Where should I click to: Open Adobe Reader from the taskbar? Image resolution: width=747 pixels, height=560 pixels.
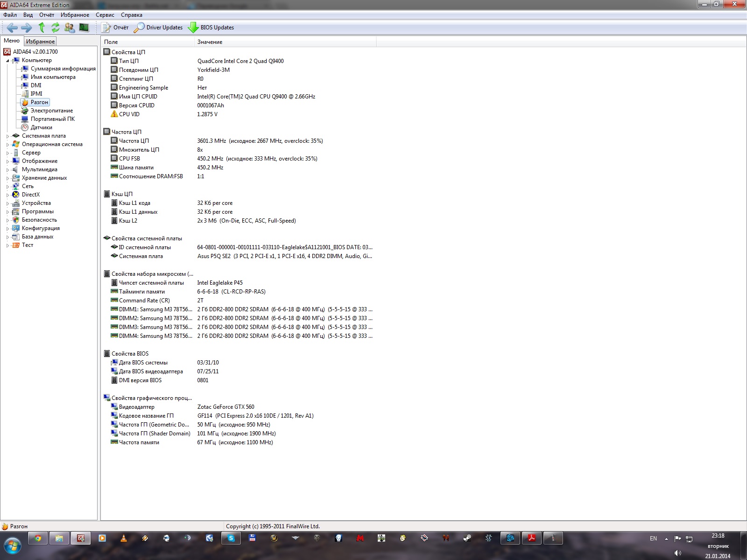(532, 539)
